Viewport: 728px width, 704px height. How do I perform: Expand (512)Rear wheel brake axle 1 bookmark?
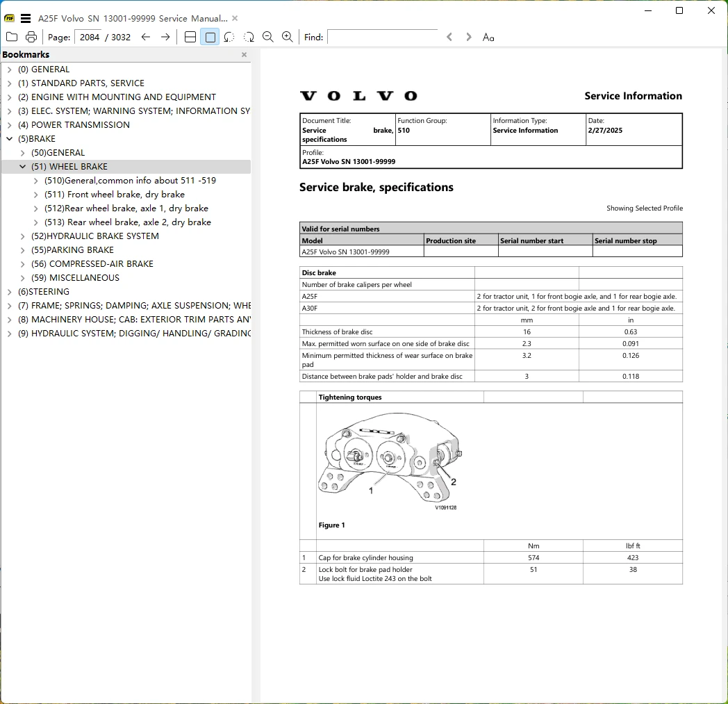[x=35, y=208]
